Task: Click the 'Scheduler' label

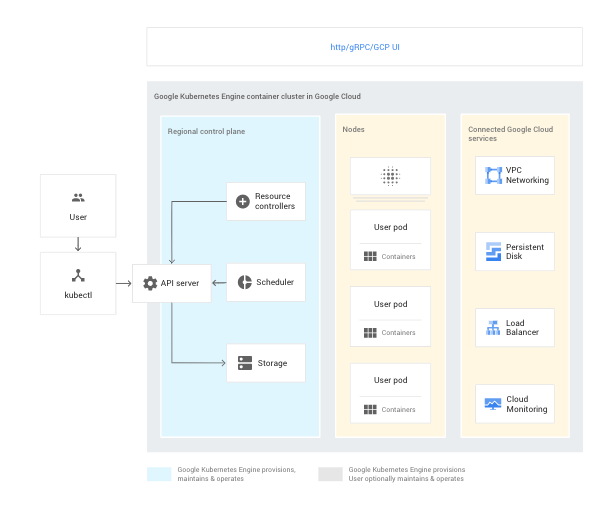Action: (x=275, y=282)
